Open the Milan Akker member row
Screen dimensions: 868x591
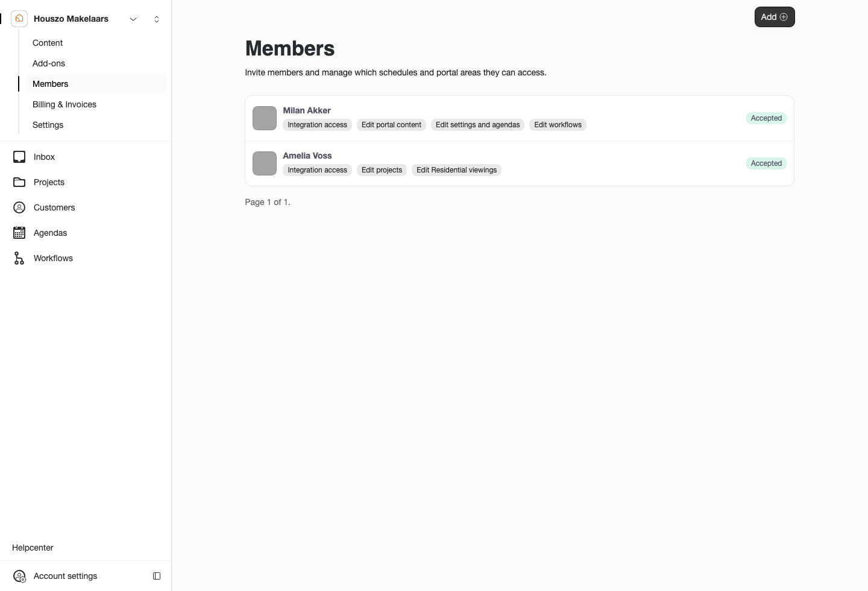click(520, 118)
